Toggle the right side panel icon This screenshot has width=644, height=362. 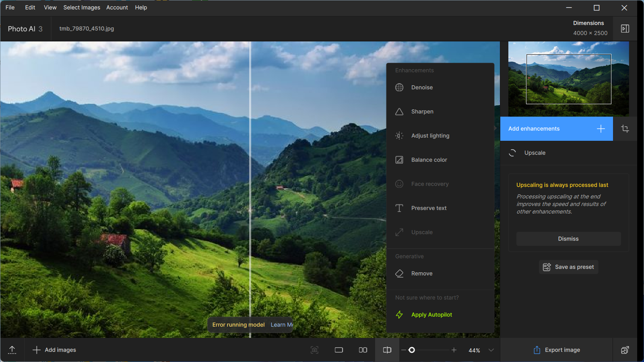pos(625,29)
